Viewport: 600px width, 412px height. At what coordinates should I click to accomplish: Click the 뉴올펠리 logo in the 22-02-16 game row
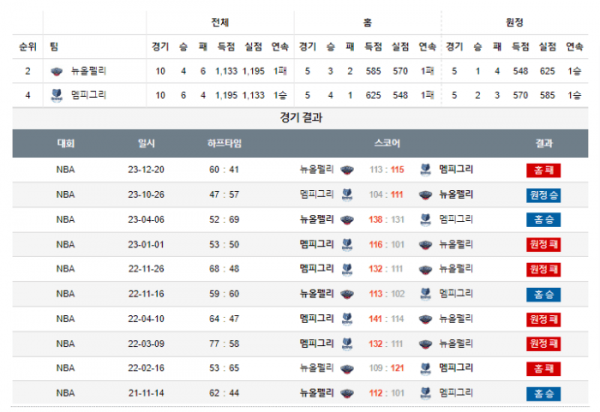pyautogui.click(x=347, y=369)
